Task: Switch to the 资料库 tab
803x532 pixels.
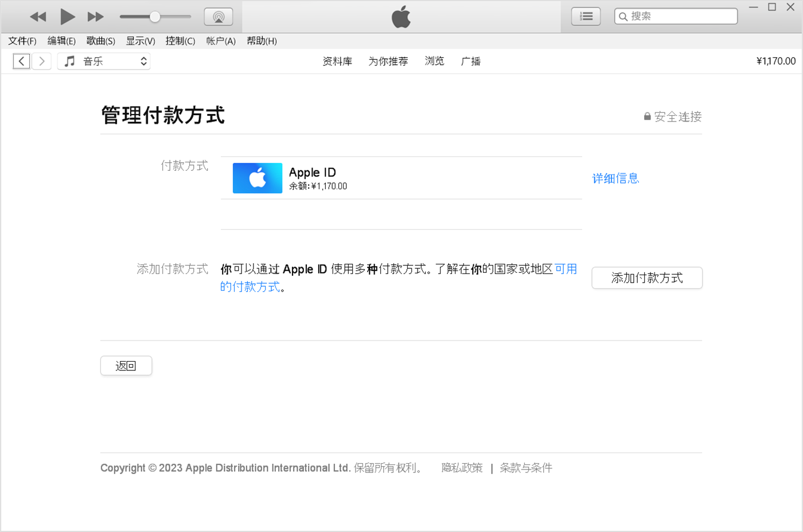Action: (x=337, y=61)
